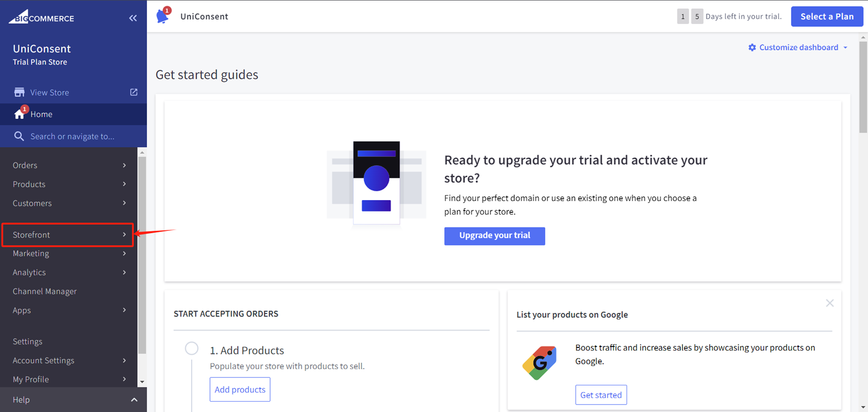Open the Analytics menu item
This screenshot has width=868, height=412.
pyautogui.click(x=69, y=272)
